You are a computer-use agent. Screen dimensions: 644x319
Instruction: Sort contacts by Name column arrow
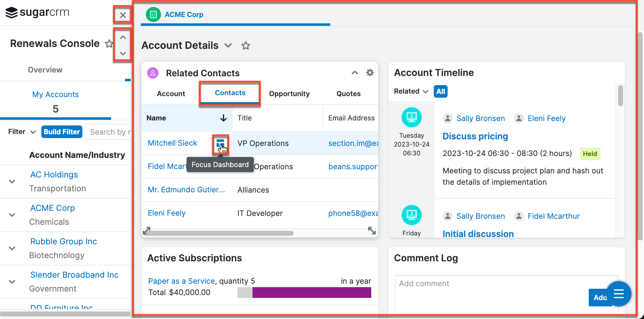pos(223,118)
